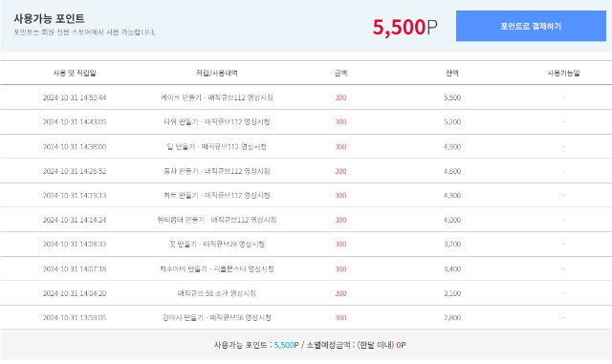
Task: Click the 300 amount in the 꽃 만들기 row
Action: 340,244
